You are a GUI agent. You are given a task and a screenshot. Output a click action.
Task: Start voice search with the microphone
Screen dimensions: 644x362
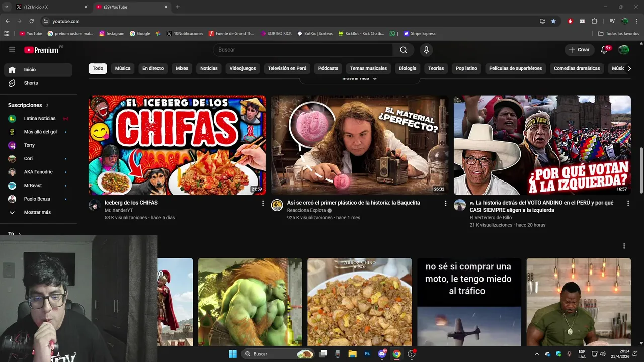(426, 50)
